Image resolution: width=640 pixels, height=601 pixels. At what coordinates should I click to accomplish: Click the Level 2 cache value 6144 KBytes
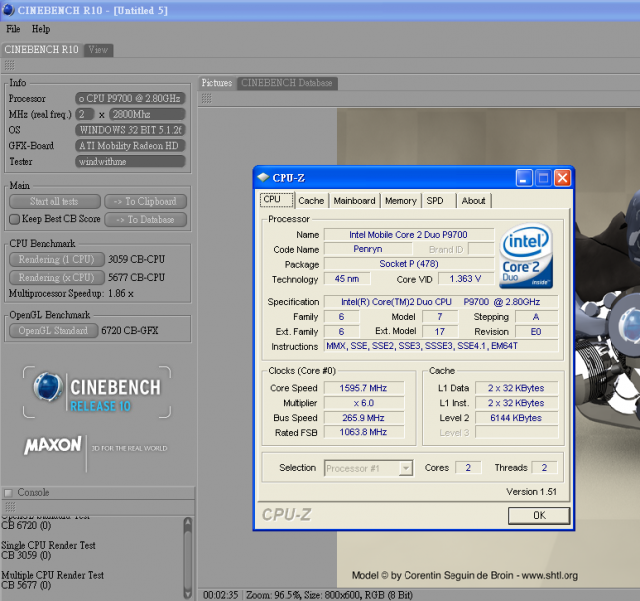[x=516, y=418]
